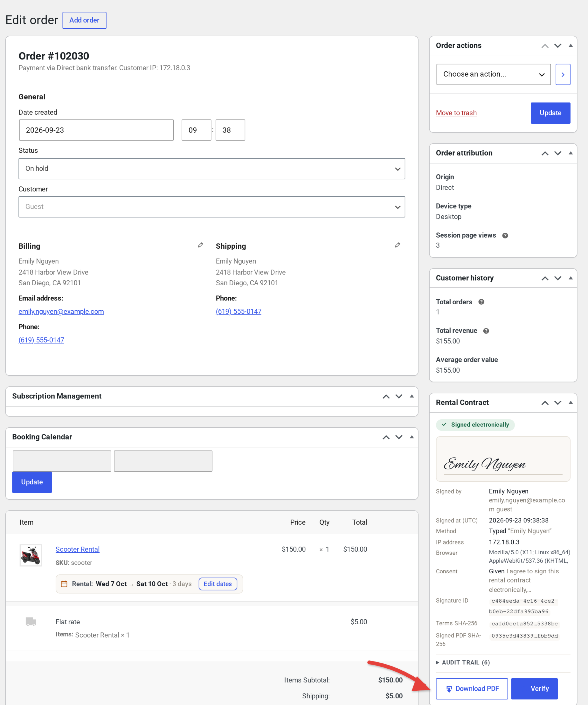The width and height of the screenshot is (588, 705).
Task: Move Subscription Management panel up
Action: pos(386,397)
